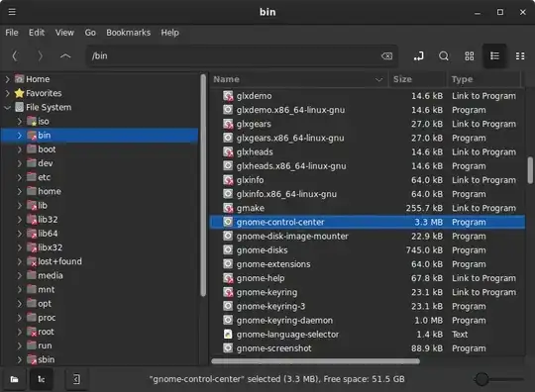Select the gnome-control-center program icon
Viewport: 535px width, 392px height.
[228, 222]
